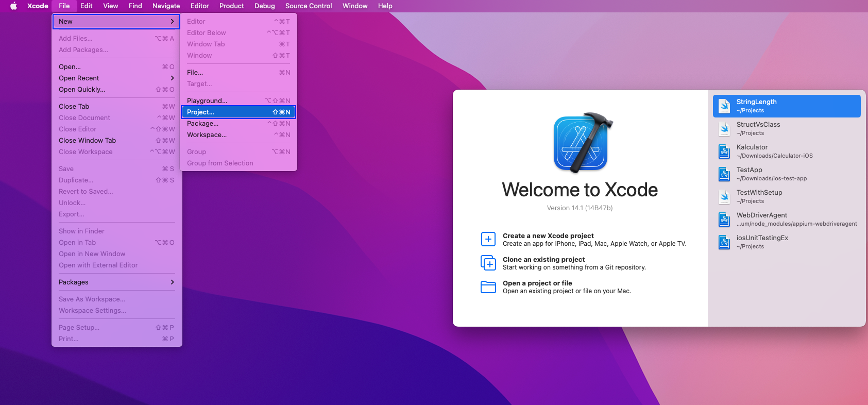Select Close Window Tab menu item

point(116,140)
